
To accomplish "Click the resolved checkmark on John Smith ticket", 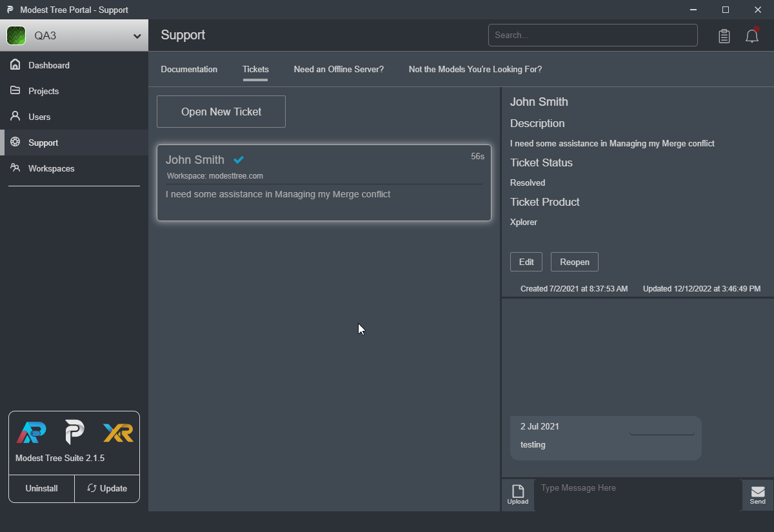I will coord(239,160).
